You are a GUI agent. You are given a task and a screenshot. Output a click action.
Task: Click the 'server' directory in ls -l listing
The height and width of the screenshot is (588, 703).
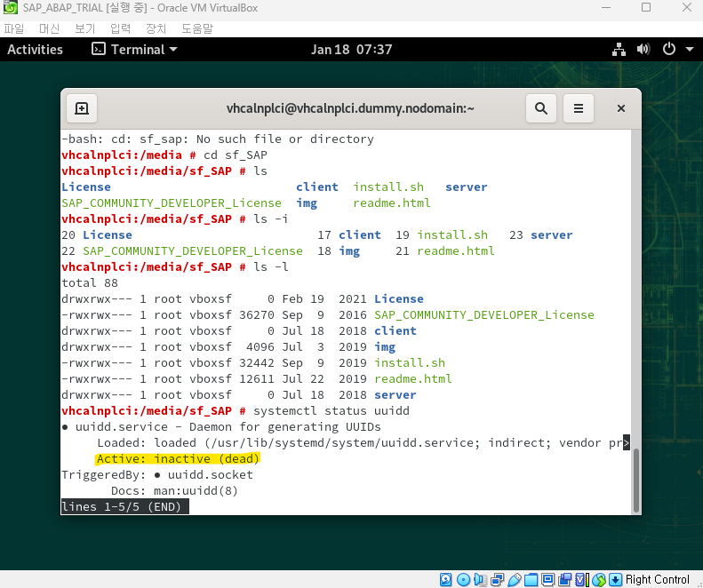tap(395, 395)
